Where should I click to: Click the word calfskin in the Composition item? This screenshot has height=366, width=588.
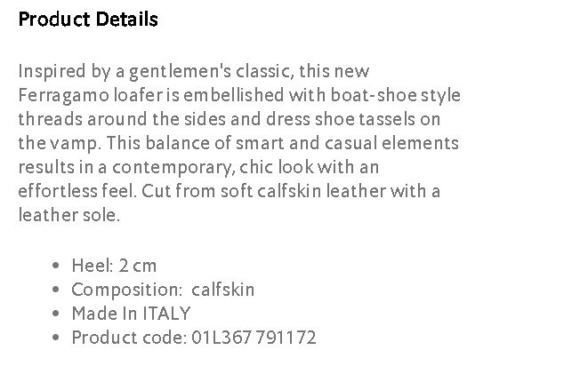[x=223, y=290]
